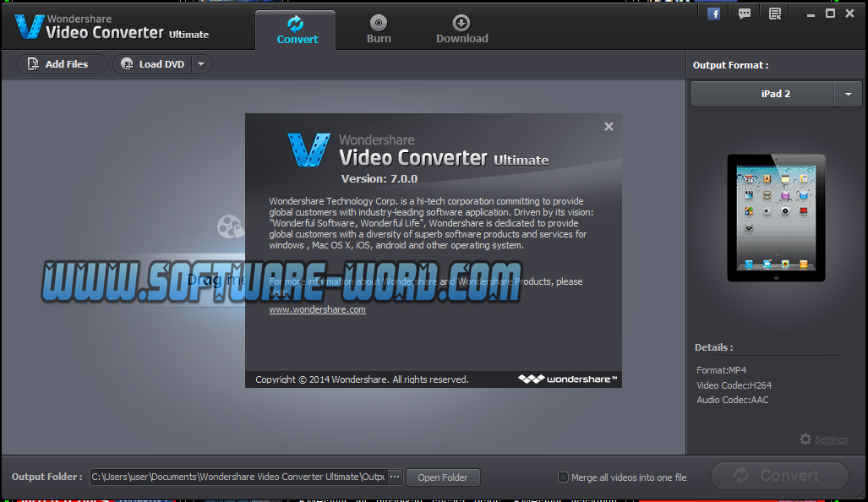Image resolution: width=868 pixels, height=502 pixels.
Task: Open the iPad 2 output format selector
Action: [762, 94]
